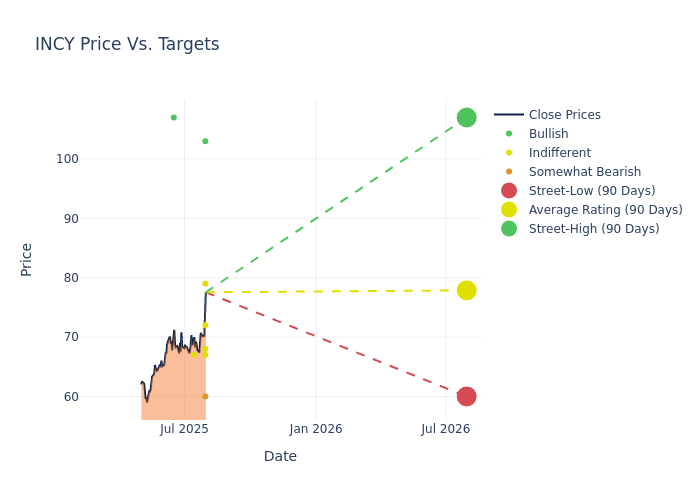This screenshot has width=700, height=500.
Task: Click the Jul 2025 x-axis tick label
Action: [184, 429]
